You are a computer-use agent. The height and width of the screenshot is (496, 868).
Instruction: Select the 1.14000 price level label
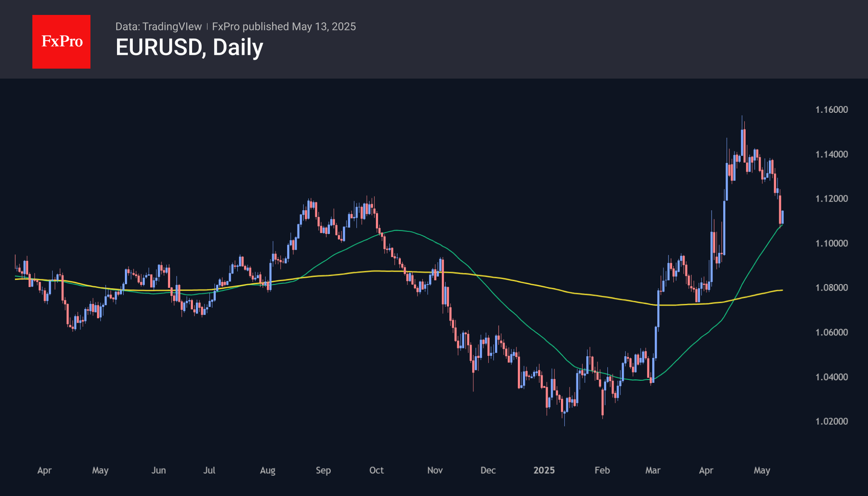[831, 154]
